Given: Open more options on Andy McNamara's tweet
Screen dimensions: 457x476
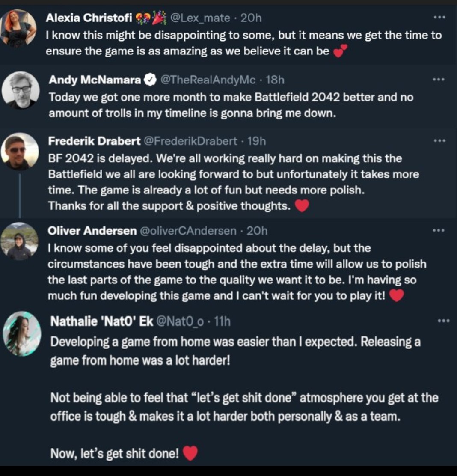Looking at the screenshot, I should [439, 80].
